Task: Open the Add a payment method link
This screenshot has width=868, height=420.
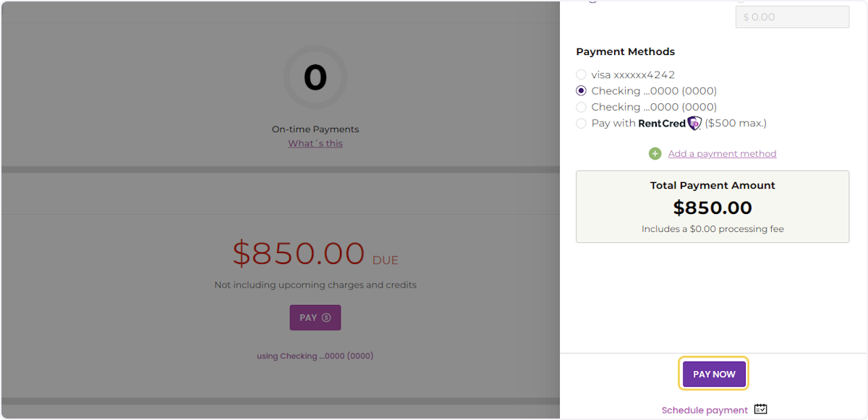Action: [722, 153]
